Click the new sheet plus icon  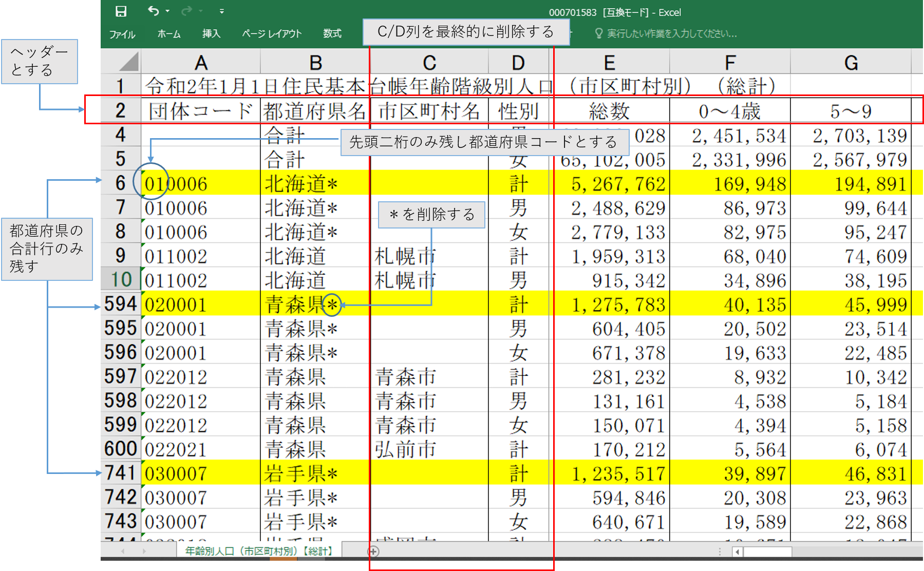click(373, 551)
